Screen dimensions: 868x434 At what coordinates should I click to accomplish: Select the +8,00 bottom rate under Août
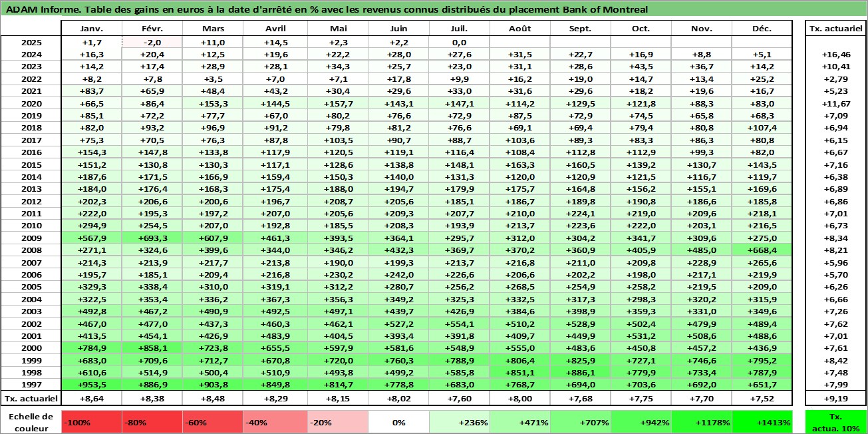521,398
